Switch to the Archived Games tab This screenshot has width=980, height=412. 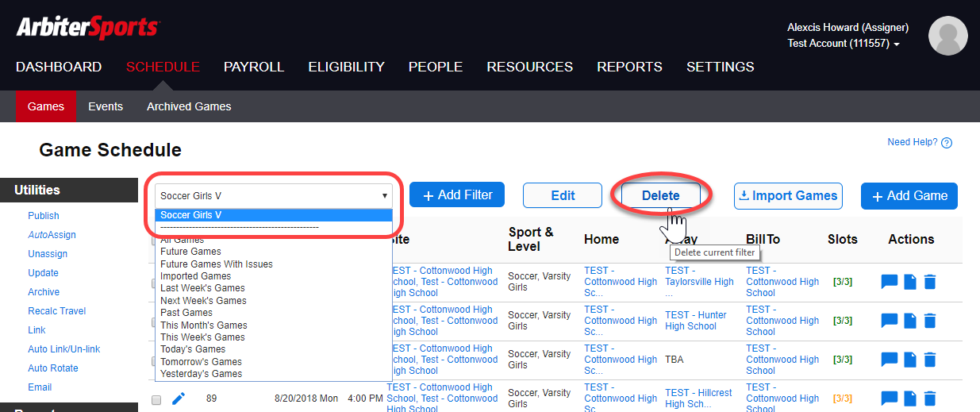pos(189,106)
